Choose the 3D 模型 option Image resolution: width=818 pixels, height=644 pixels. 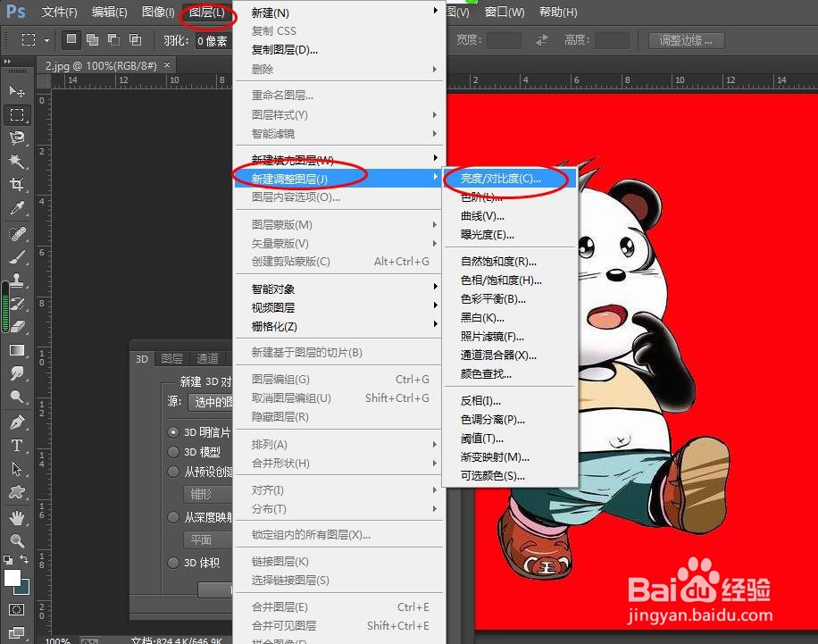[x=171, y=451]
